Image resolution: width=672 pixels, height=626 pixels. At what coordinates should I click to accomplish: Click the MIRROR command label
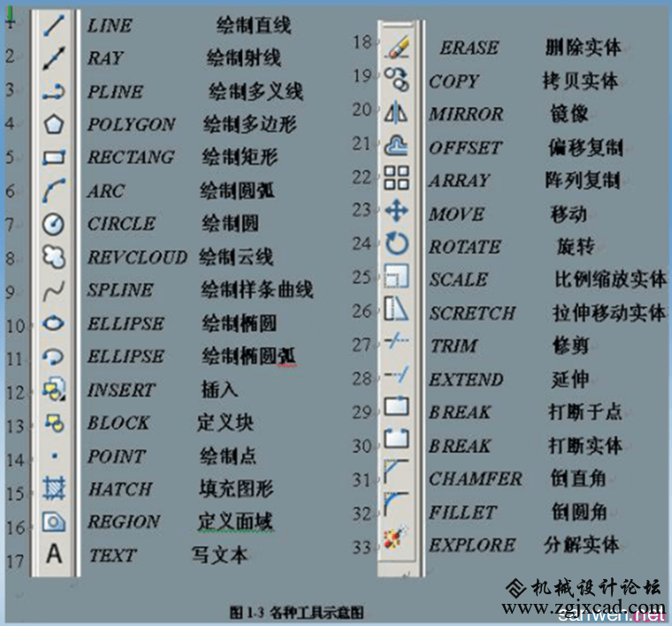pos(466,114)
